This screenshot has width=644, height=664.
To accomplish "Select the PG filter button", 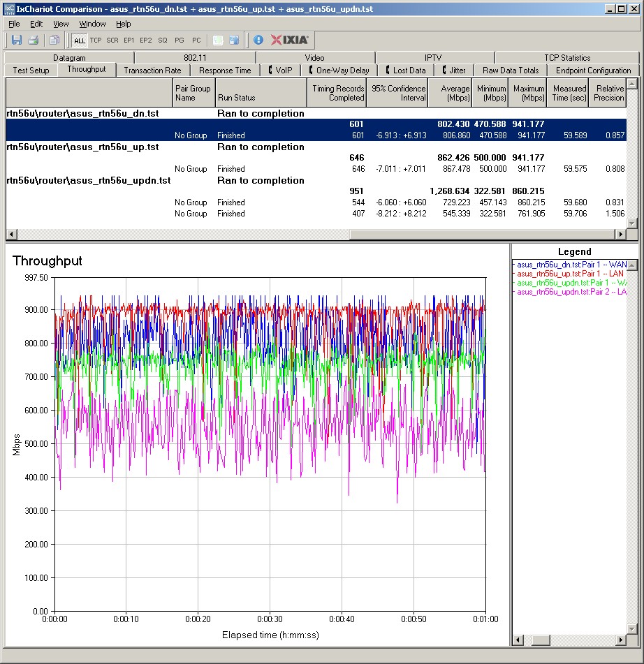I will pyautogui.click(x=180, y=40).
